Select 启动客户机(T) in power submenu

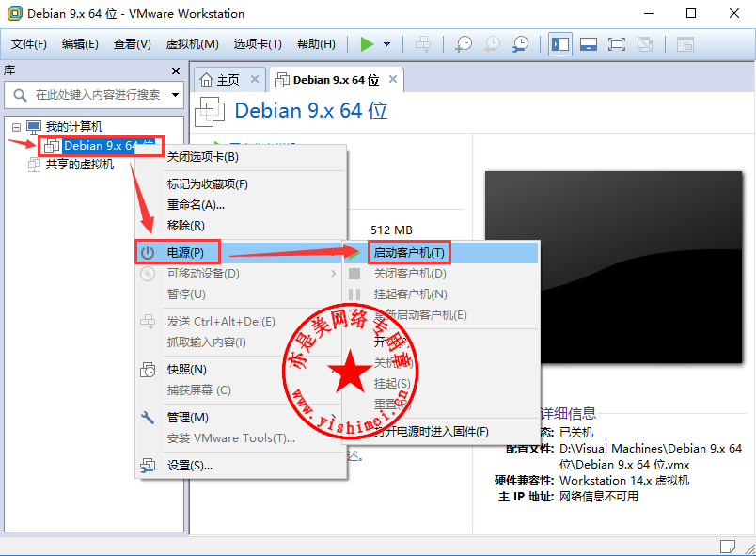[441, 253]
